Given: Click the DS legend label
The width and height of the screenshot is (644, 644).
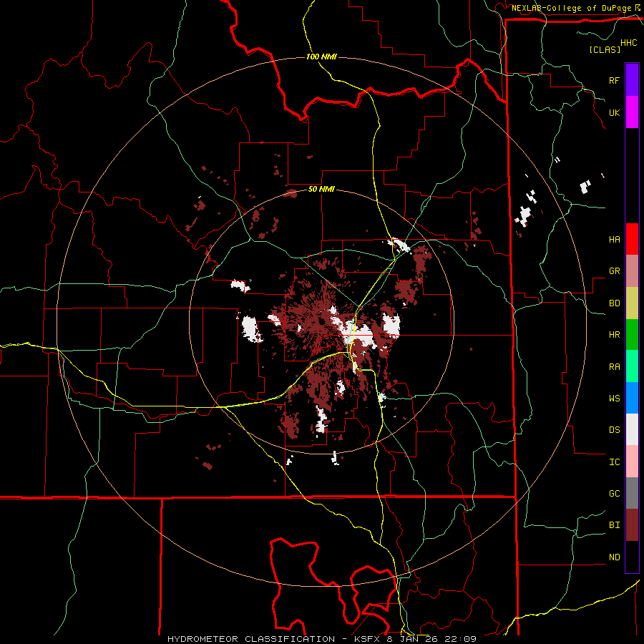Looking at the screenshot, I should tap(614, 430).
